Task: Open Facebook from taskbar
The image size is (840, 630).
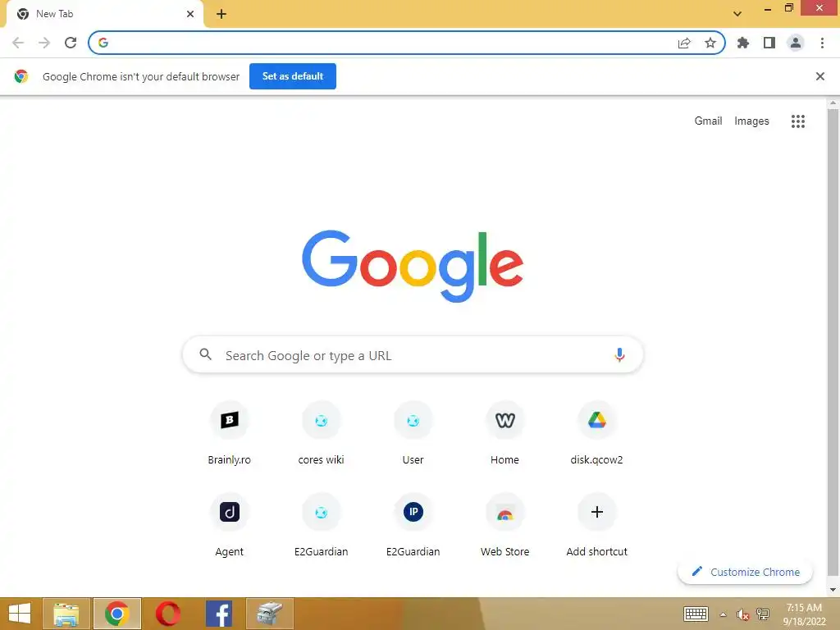Action: pyautogui.click(x=219, y=614)
